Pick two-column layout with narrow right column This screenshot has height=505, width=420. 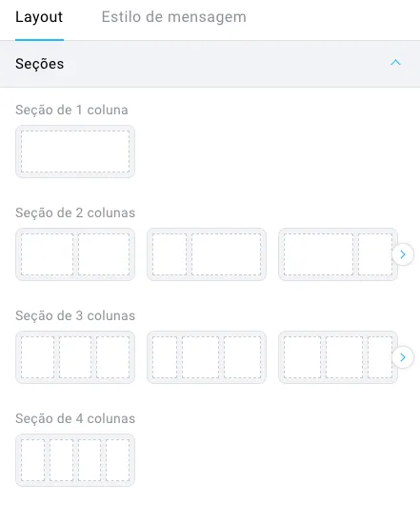pyautogui.click(x=338, y=254)
